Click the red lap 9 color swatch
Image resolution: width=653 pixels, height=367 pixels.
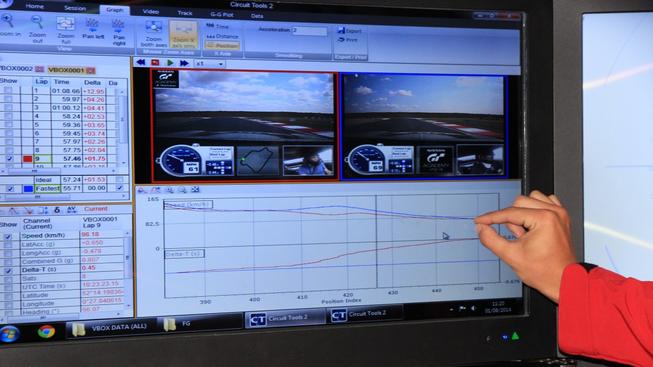coord(27,159)
